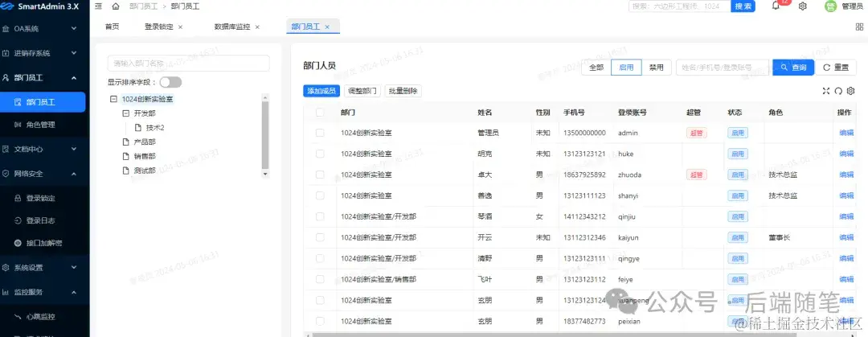This screenshot has height=337, width=868.
Task: Open the 登录锁定 sidebar item
Action: click(x=43, y=198)
